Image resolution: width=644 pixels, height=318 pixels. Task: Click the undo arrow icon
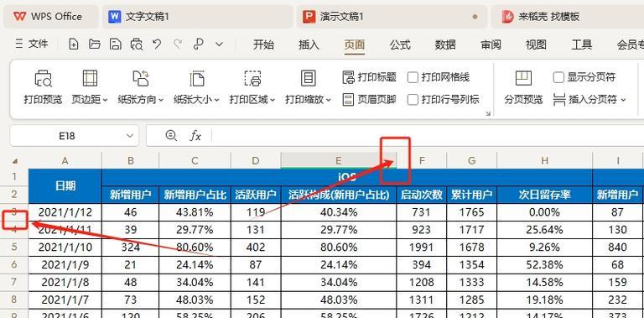(157, 44)
